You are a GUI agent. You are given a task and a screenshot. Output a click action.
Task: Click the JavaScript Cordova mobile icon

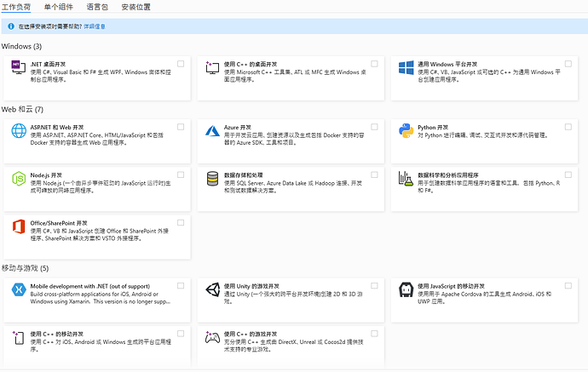coord(406,290)
